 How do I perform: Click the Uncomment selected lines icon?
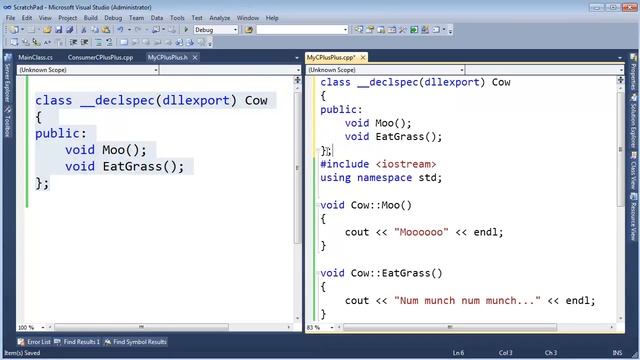pos(109,42)
